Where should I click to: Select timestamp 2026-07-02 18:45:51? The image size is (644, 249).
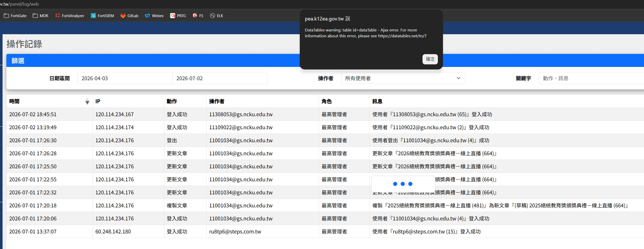click(x=33, y=114)
